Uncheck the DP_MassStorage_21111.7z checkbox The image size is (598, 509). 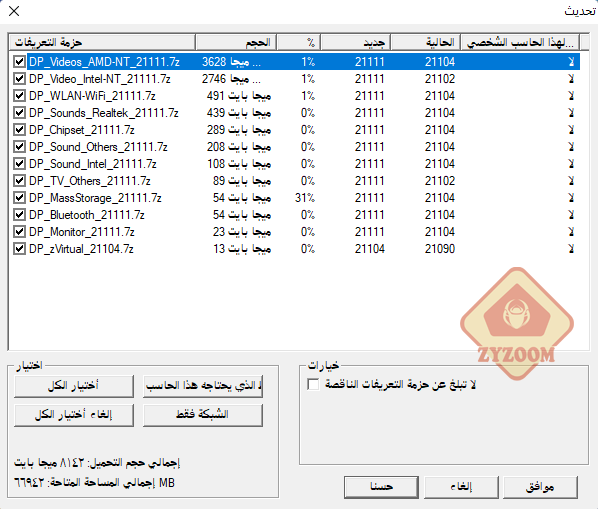(19, 198)
